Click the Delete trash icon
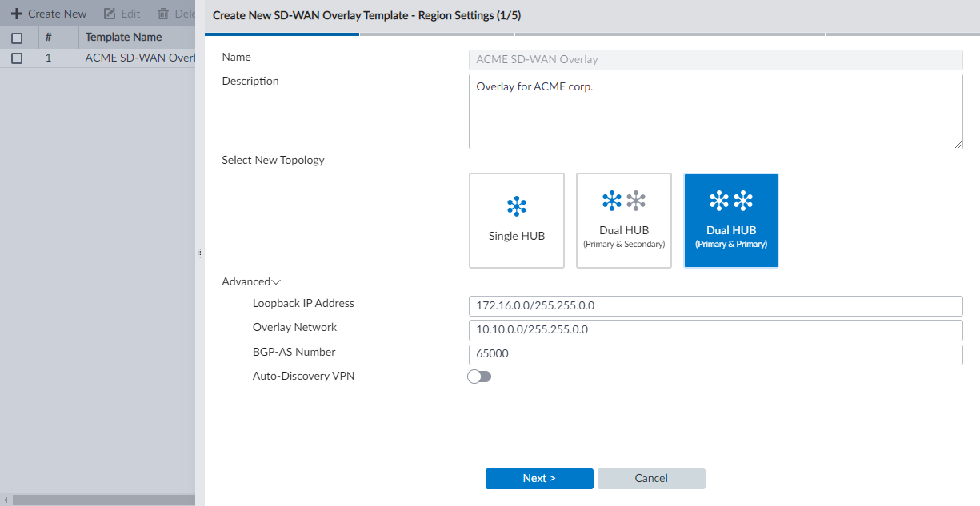The image size is (980, 506). 163,14
